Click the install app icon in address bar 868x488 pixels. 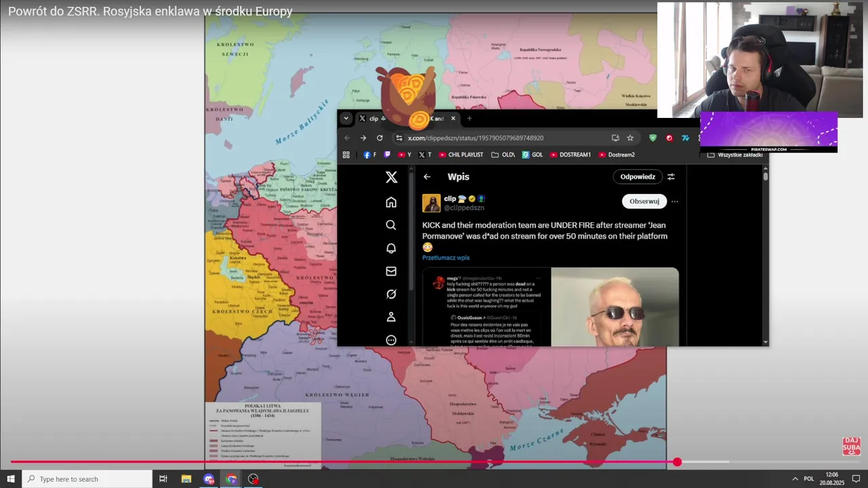click(x=615, y=138)
